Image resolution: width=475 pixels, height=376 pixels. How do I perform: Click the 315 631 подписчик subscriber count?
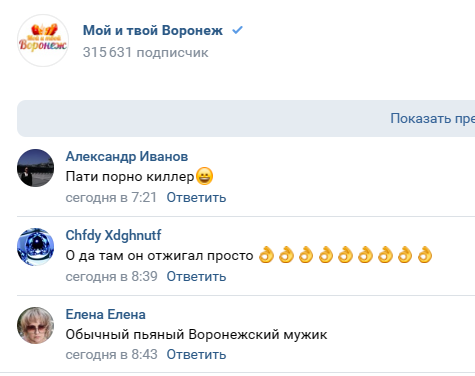click(145, 53)
